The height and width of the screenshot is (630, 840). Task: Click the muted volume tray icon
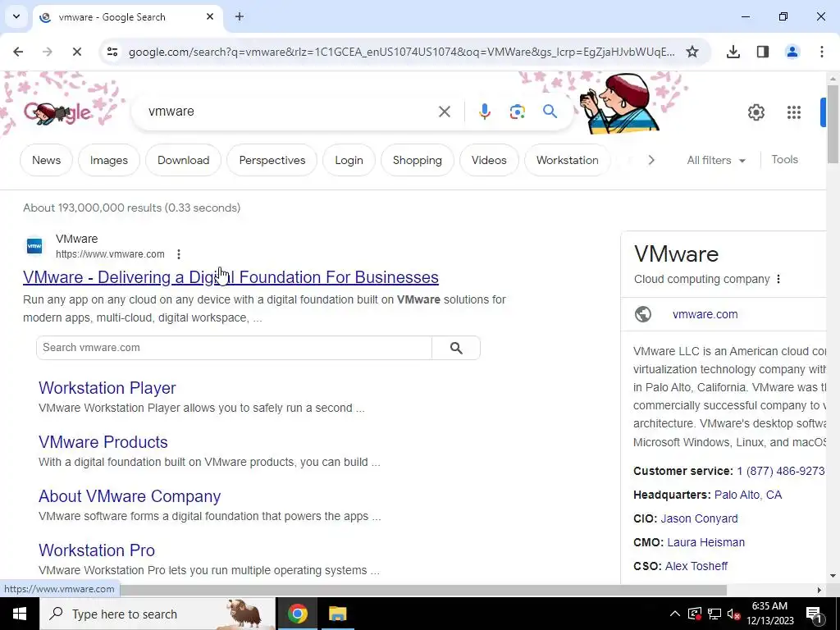click(734, 614)
